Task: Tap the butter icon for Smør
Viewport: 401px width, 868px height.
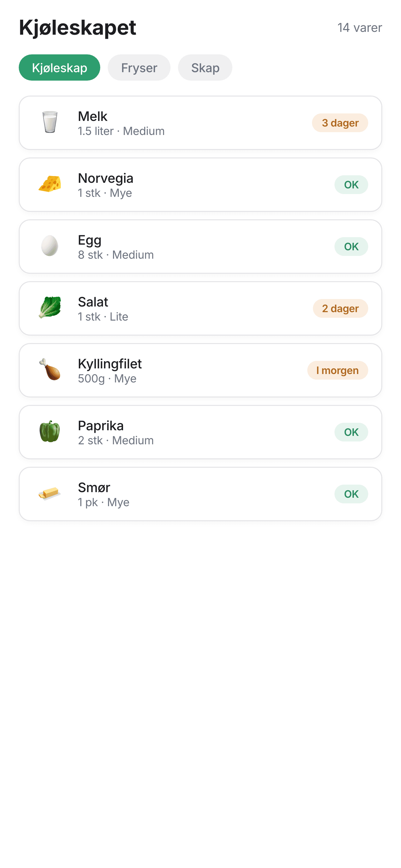Action: (x=50, y=494)
